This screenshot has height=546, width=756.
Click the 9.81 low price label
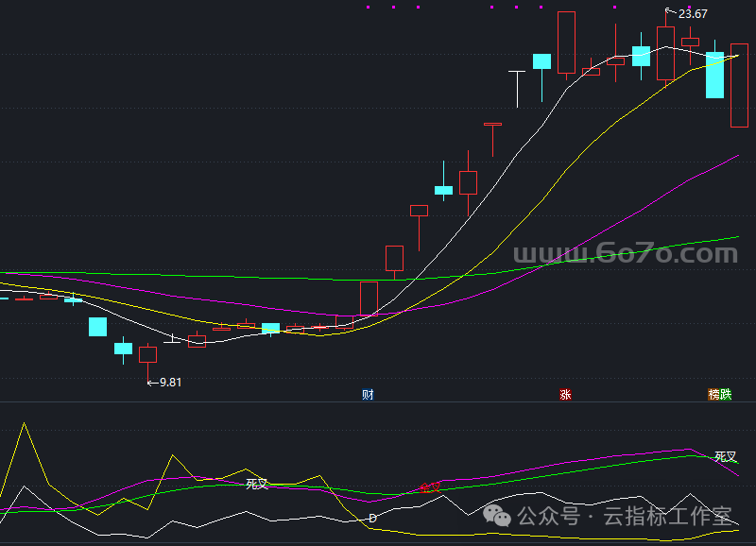[x=170, y=382]
